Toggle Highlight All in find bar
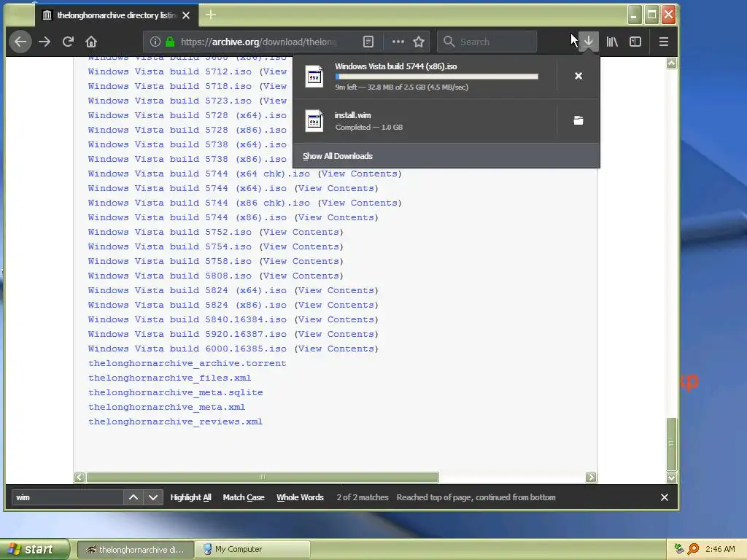 190,497
